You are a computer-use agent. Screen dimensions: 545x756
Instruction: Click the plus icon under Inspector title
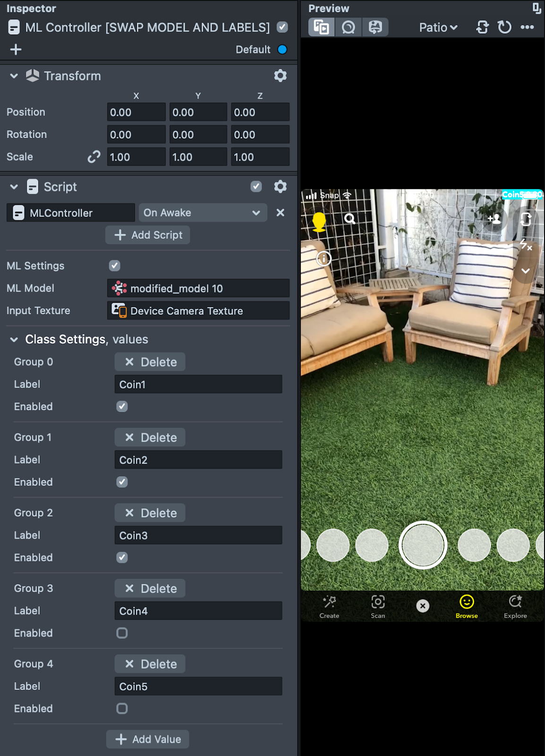click(x=16, y=50)
